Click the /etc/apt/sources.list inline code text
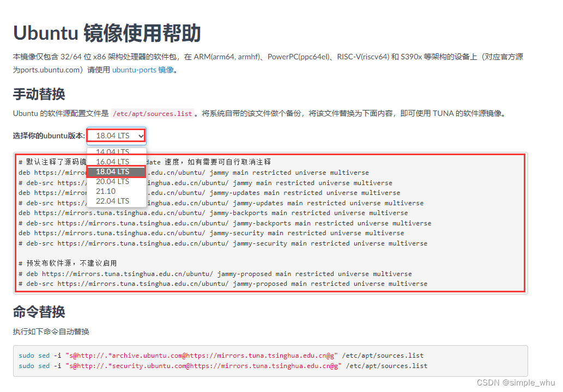Image resolution: width=563 pixels, height=392 pixels. 152,113
